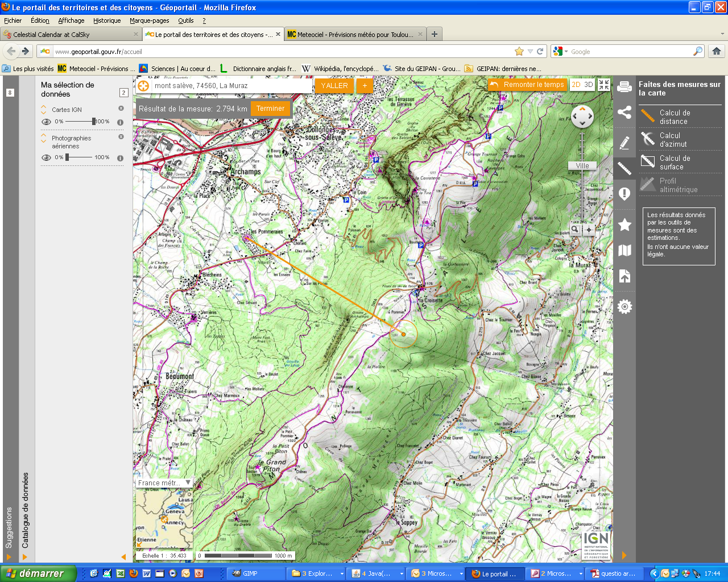Image resolution: width=728 pixels, height=582 pixels.
Task: Select the pencil drawing tool icon
Action: pos(624,143)
